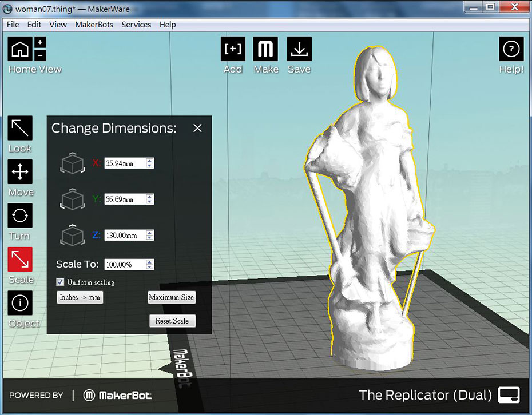Click the Reset Scale button
This screenshot has height=415, width=532.
click(x=172, y=321)
